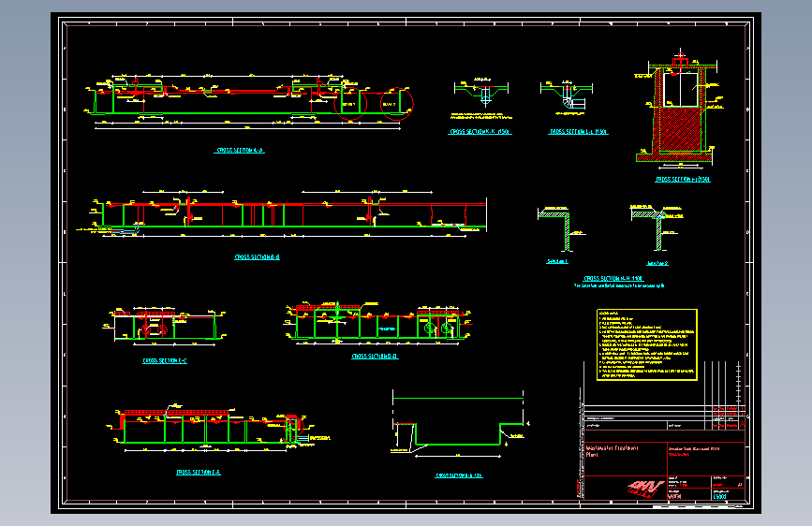
Task: Click the Solution 1 caption
Action: pos(557,261)
